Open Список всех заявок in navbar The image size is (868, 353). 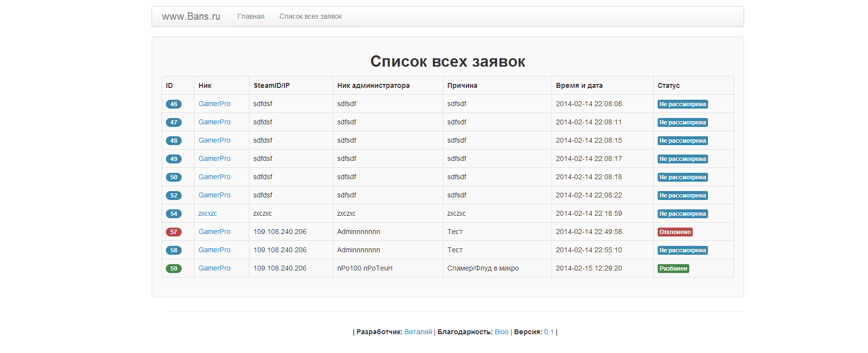coord(311,16)
